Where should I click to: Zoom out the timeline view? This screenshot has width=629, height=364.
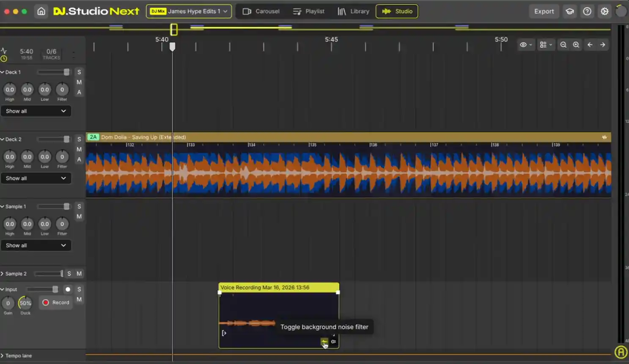563,45
